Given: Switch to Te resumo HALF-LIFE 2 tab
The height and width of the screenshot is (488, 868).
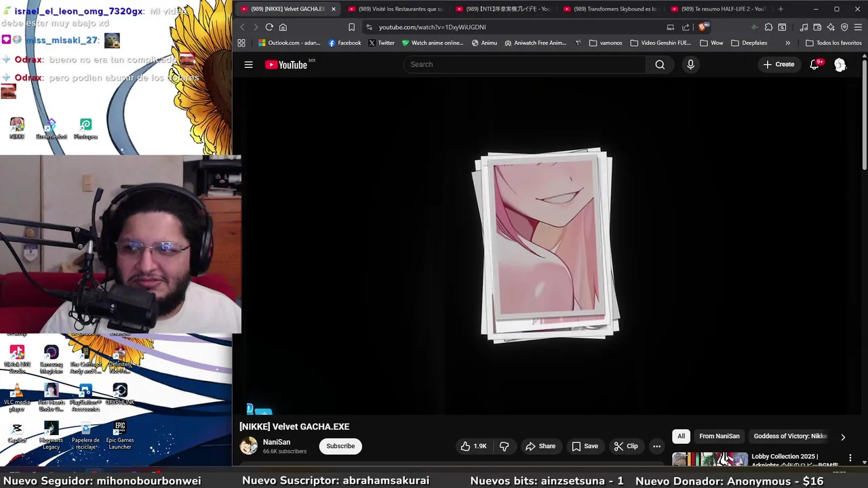Looking at the screenshot, I should coord(718,9).
